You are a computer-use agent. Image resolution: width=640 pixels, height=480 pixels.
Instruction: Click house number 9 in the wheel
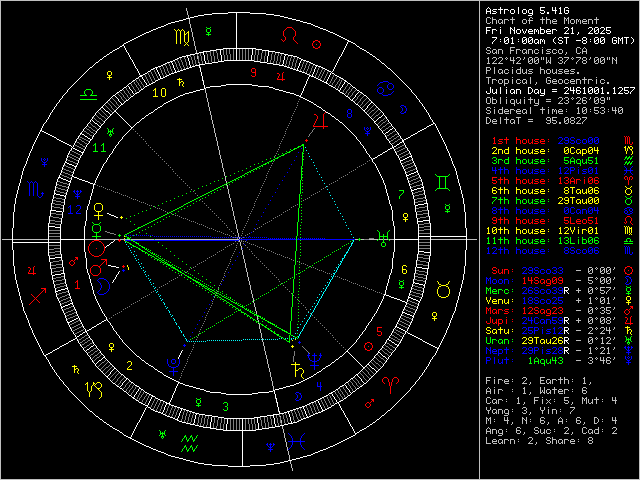coord(253,73)
